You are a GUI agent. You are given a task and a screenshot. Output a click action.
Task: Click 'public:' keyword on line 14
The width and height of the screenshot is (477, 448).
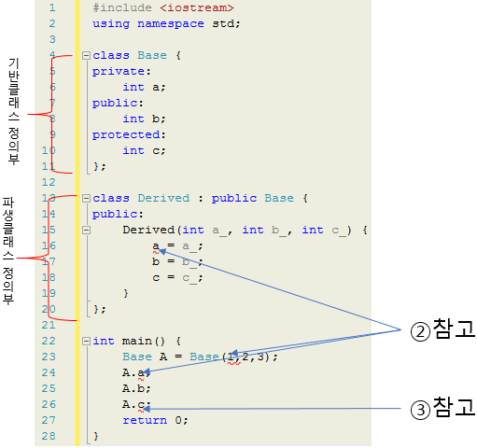(118, 214)
